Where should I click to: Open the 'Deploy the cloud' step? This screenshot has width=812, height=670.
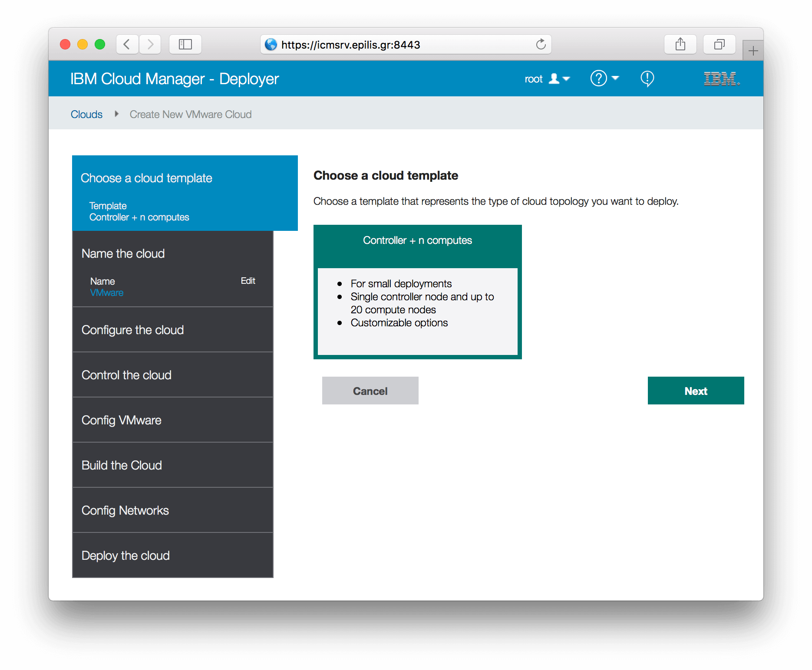tap(173, 555)
